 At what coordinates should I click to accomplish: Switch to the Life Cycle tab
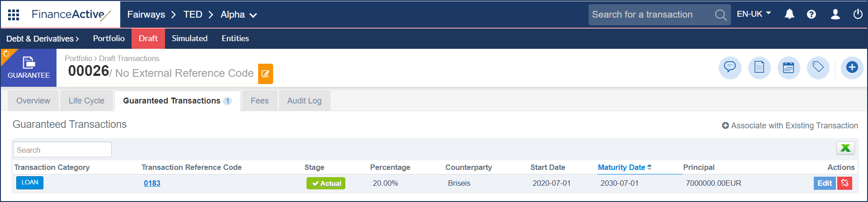tap(86, 101)
